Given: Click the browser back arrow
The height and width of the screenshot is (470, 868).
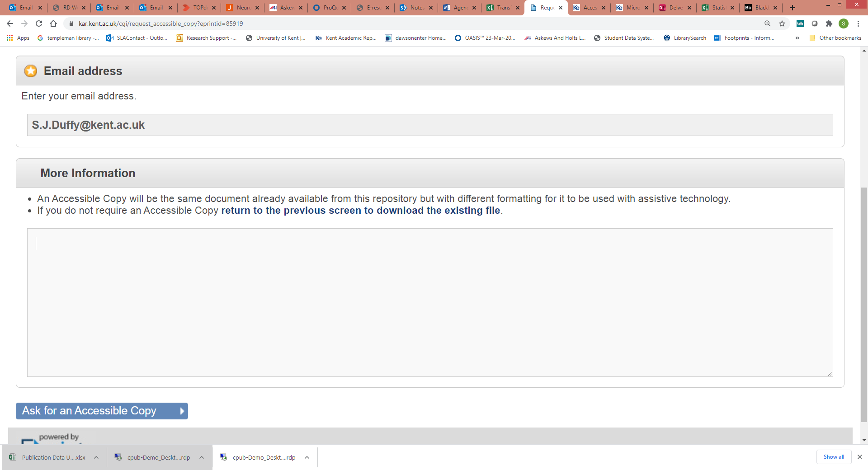Looking at the screenshot, I should click(10, 23).
